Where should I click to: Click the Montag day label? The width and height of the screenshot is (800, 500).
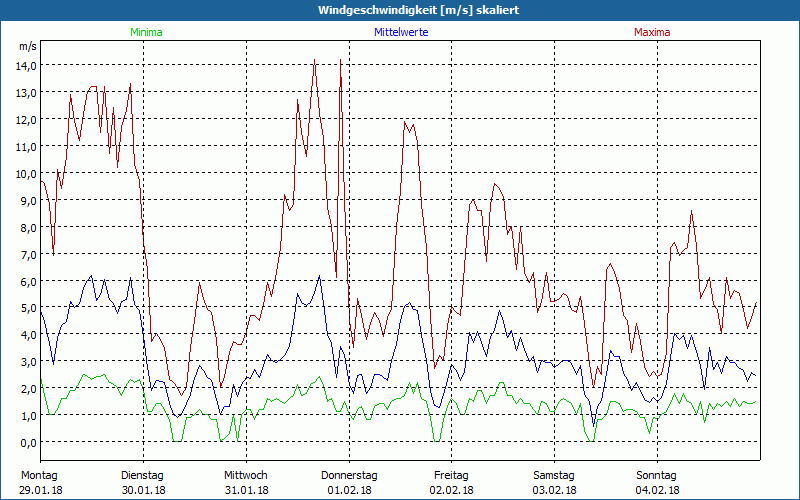39,475
